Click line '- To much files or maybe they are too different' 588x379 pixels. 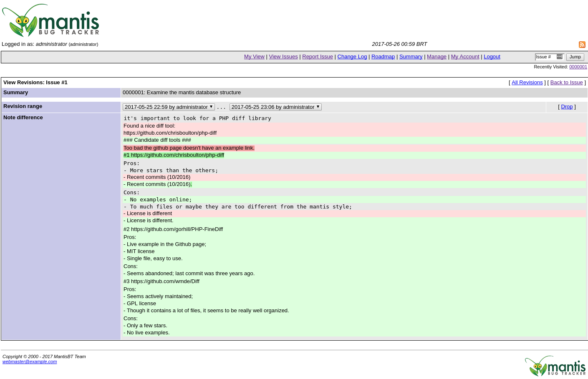[x=238, y=207]
